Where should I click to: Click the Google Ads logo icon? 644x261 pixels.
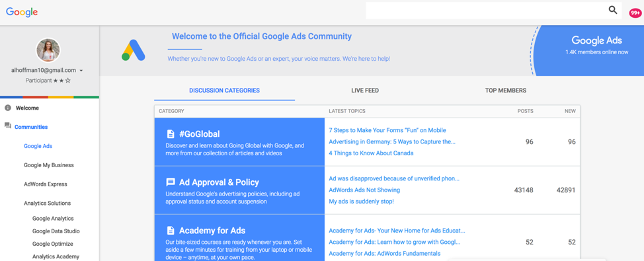(x=134, y=50)
